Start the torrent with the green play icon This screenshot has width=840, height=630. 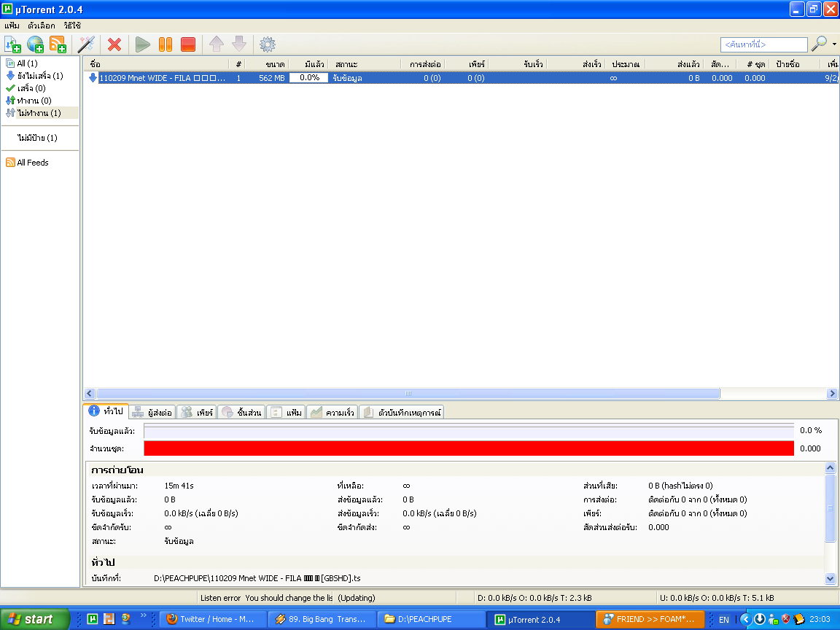tap(142, 44)
